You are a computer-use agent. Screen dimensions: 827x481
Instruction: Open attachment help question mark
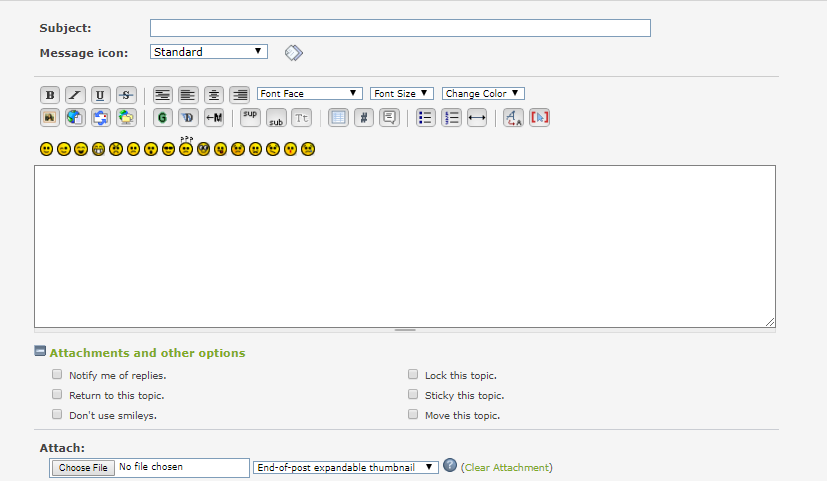(450, 465)
